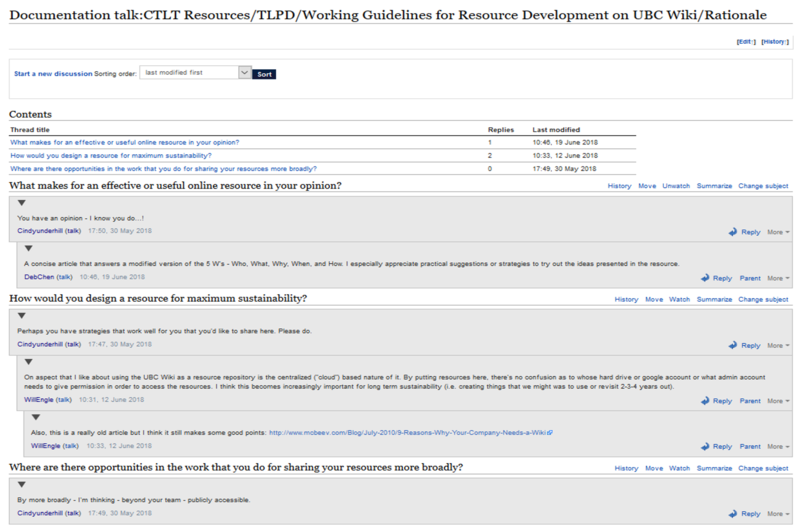
Task: Collapse DebChen's reply using the triangle
Action: [x=28, y=249]
